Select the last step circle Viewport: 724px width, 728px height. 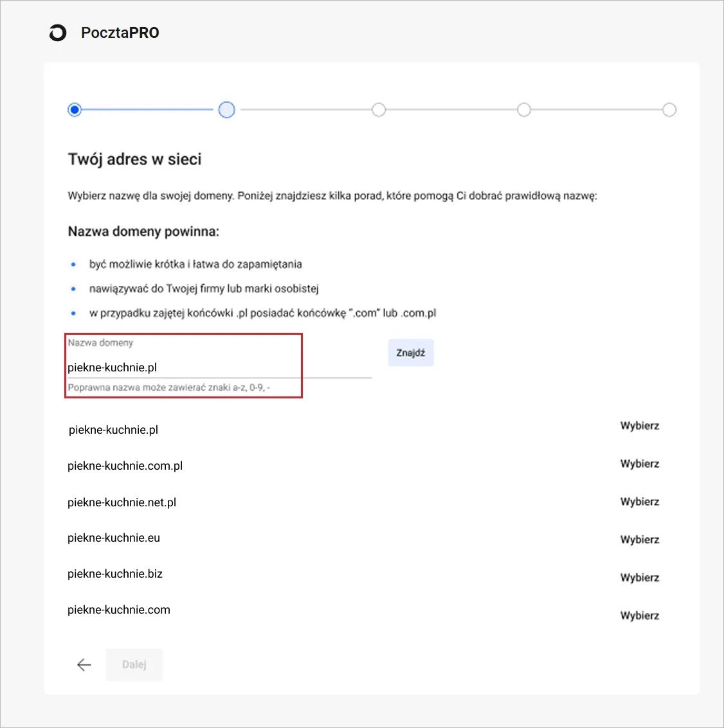pos(669,110)
